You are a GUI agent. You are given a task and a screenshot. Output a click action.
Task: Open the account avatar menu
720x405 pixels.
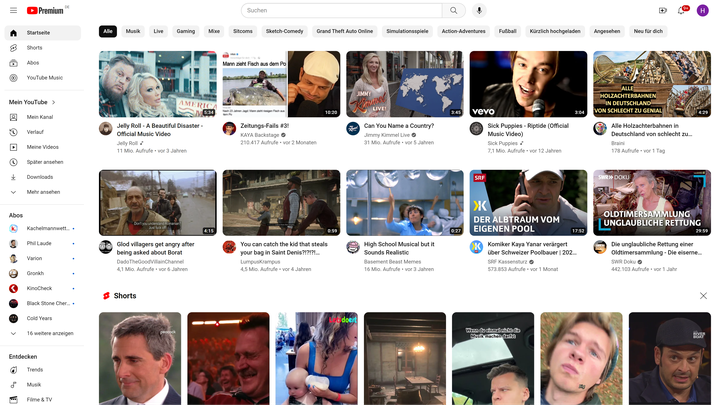(x=703, y=10)
